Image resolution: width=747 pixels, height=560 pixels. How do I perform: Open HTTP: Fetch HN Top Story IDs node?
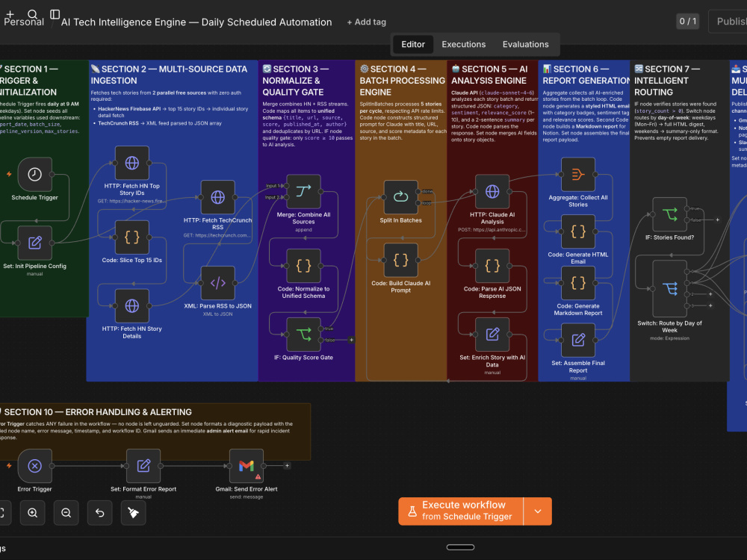coord(132,163)
